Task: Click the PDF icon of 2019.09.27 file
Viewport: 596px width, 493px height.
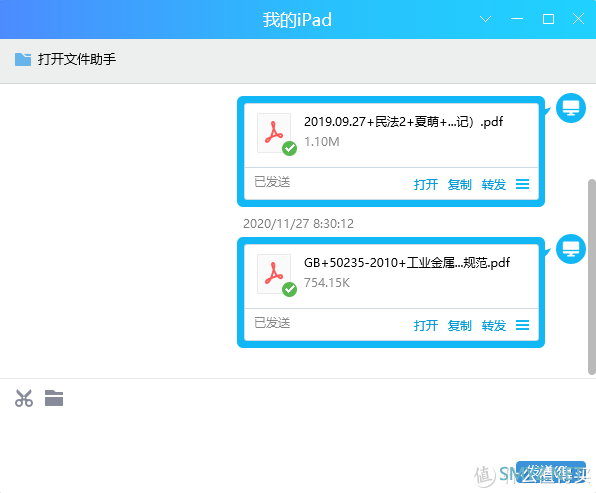Action: pyautogui.click(x=274, y=133)
